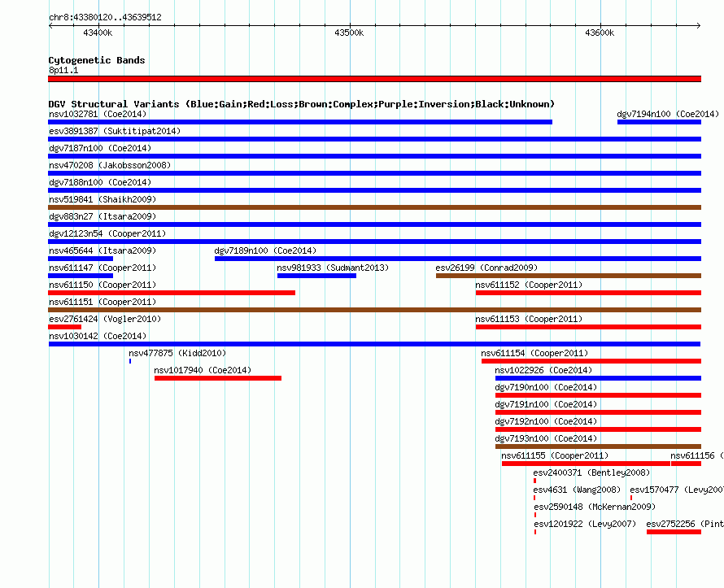Viewport: 724px width, 588px height.
Task: Click the nsv611147 (Cooper2011) label
Action: [102, 268]
